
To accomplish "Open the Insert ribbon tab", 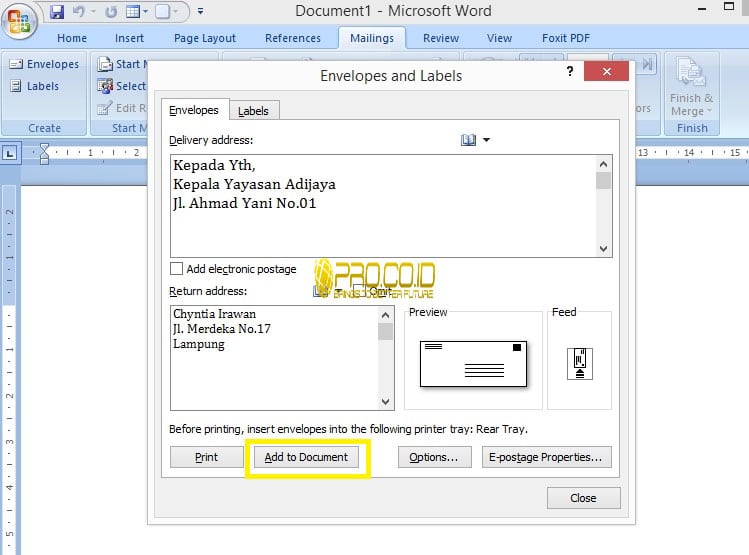I will coord(129,38).
